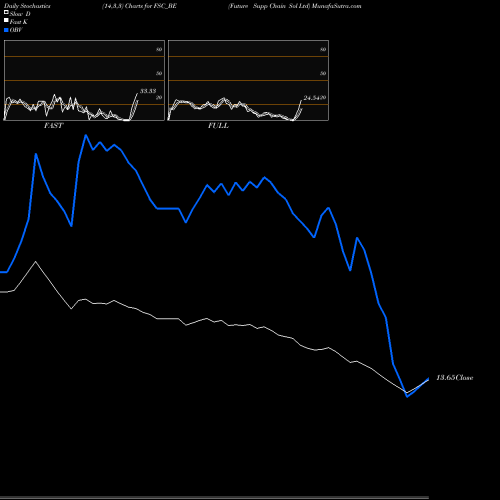Click the '(14,3,3) Charts for FSC_BE' heading
This screenshot has width=500, height=500.
point(139,6)
